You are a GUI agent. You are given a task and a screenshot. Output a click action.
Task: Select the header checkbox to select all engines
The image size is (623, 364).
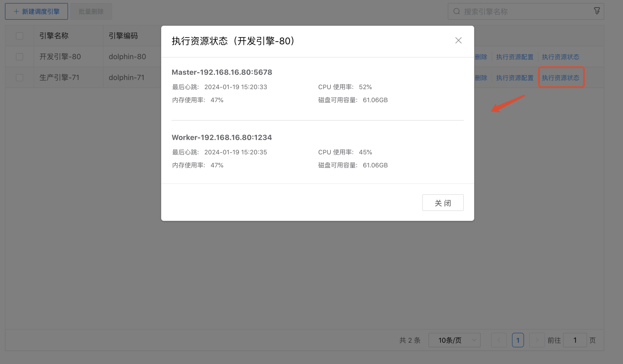pos(19,36)
